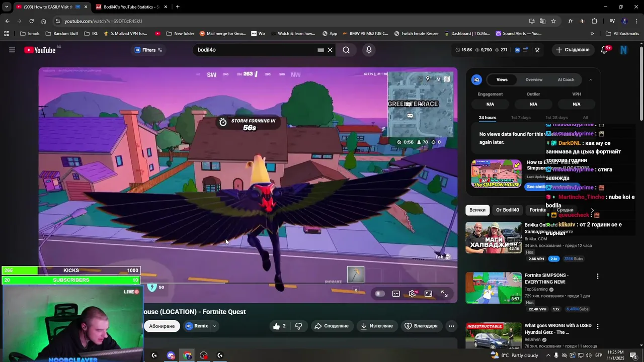Viewport: 644px width, 362px height.
Task: Click the blue vidIQ logo in header stats
Action: pyautogui.click(x=517, y=50)
